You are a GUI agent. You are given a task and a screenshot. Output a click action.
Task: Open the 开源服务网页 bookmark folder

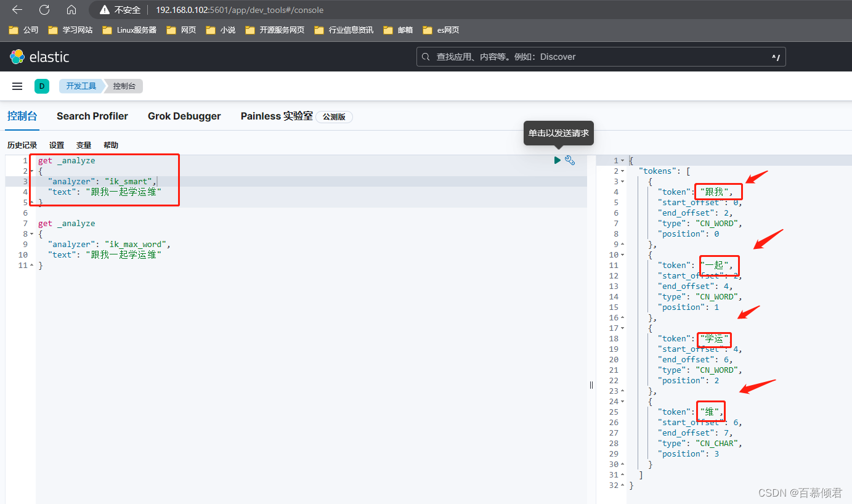pyautogui.click(x=275, y=30)
